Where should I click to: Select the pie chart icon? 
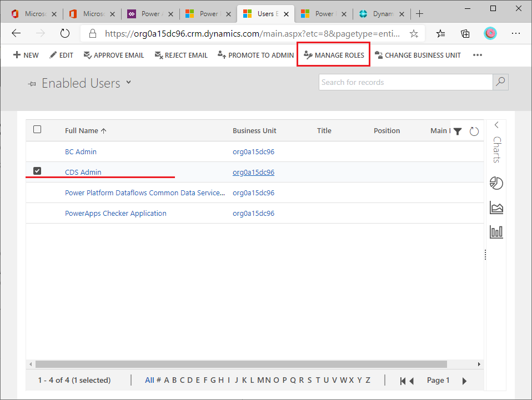pyautogui.click(x=496, y=184)
